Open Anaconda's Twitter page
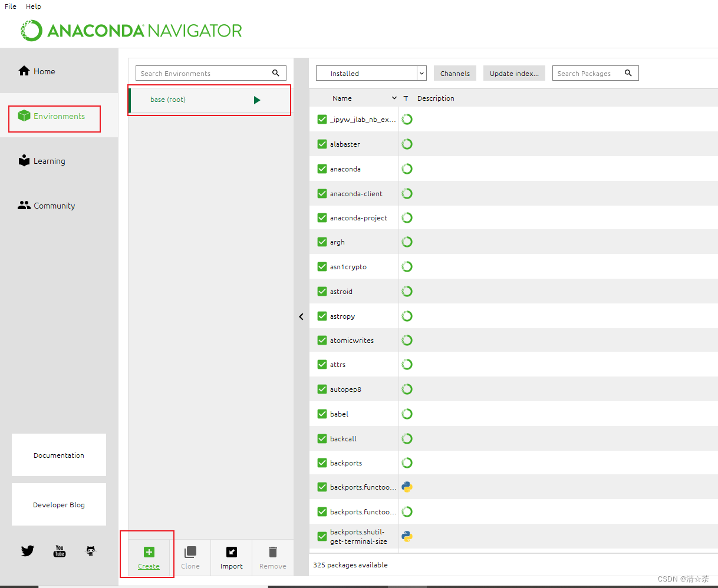The height and width of the screenshot is (588, 718). click(27, 550)
